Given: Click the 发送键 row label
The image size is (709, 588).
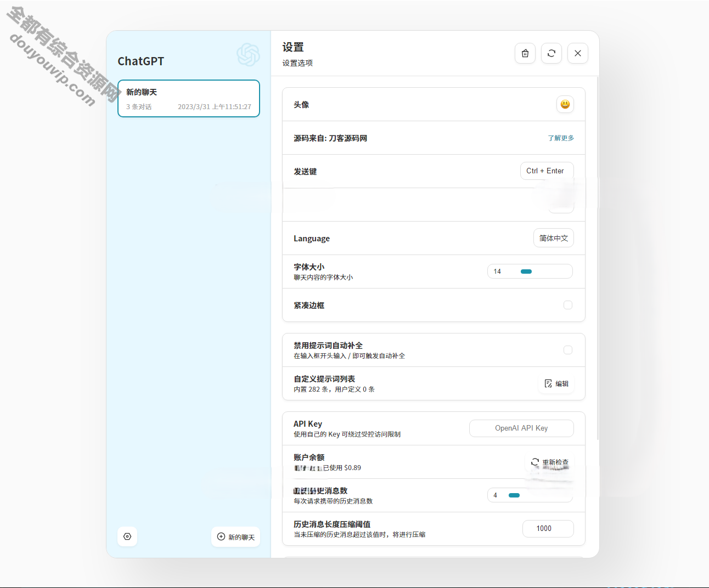Looking at the screenshot, I should coord(305,172).
